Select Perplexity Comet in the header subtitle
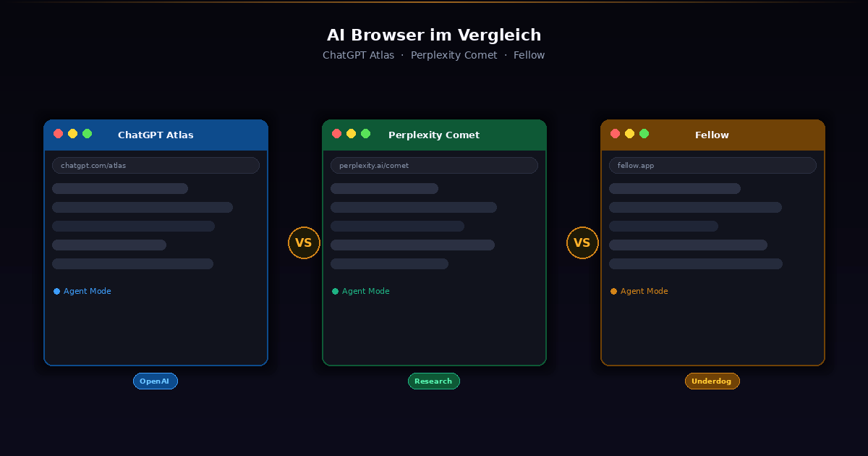This screenshot has height=456, width=868. coord(454,55)
